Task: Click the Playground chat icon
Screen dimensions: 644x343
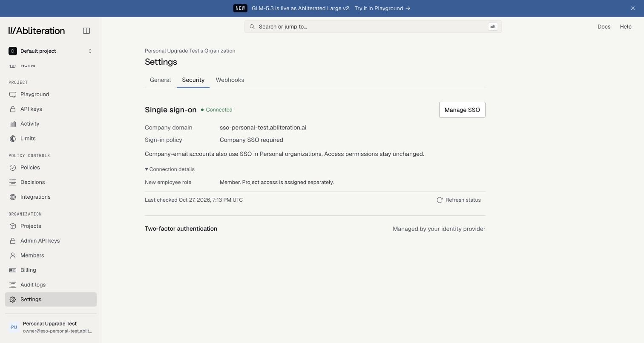Action: pyautogui.click(x=13, y=94)
